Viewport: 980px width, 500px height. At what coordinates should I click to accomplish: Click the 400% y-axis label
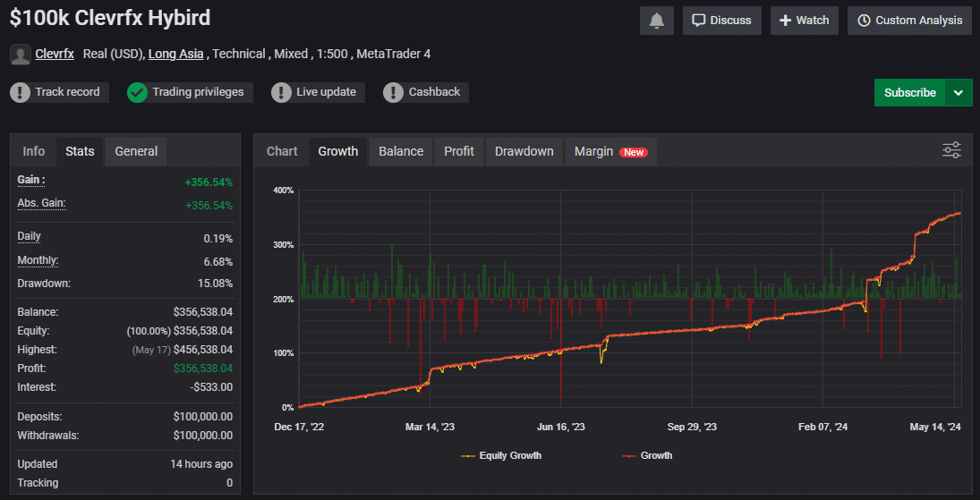point(283,190)
